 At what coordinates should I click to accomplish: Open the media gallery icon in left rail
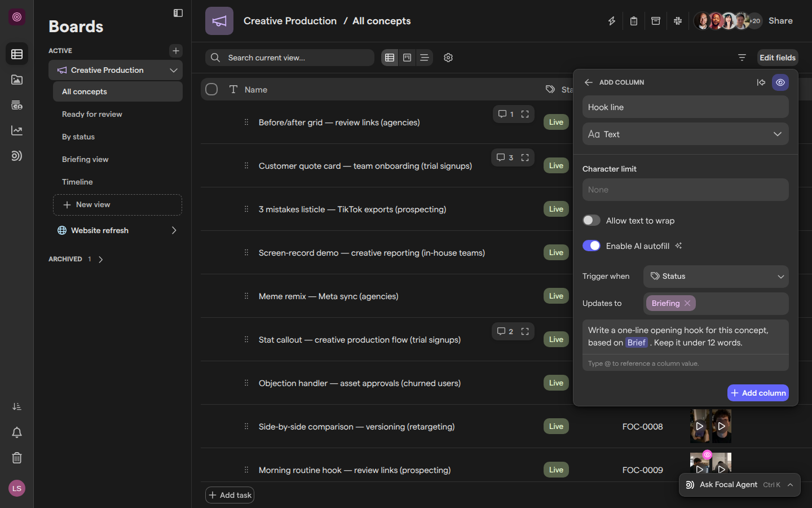(17, 80)
